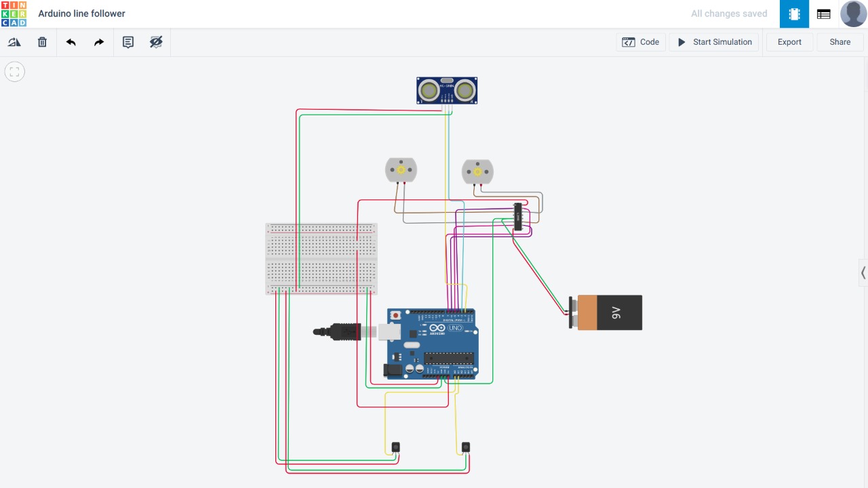Select the Arduino Uno board

(x=433, y=344)
